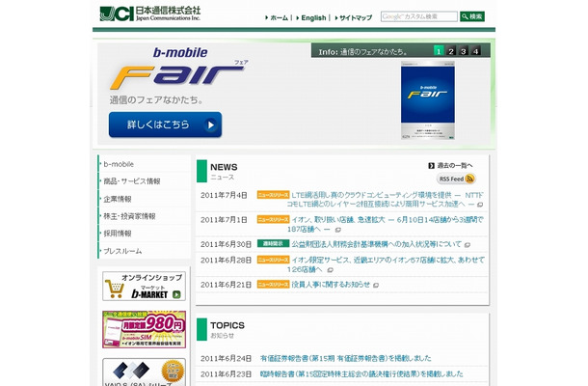Screen dimensions: 588x386
Task: Open プレスルーム in the sidebar
Action: (x=122, y=251)
